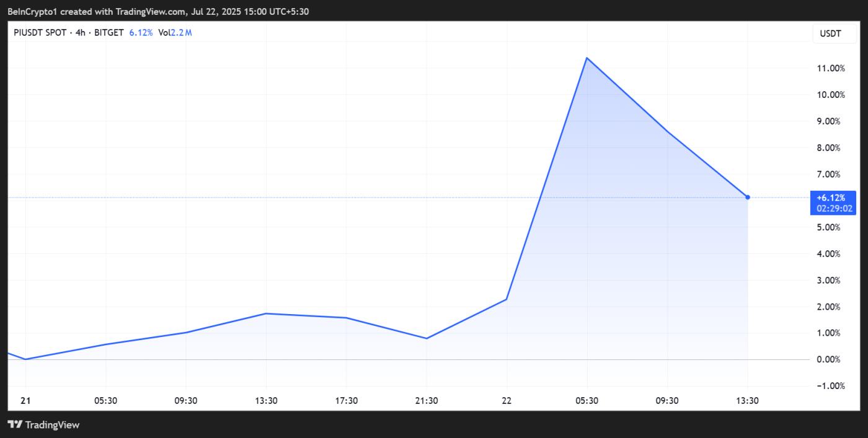868x438 pixels.
Task: Click the 21 date label on time axis
Action: (25, 401)
